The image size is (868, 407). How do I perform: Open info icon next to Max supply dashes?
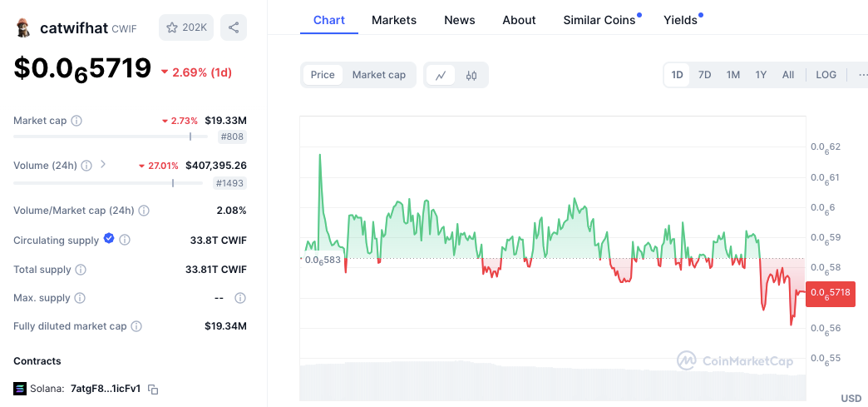click(x=239, y=298)
